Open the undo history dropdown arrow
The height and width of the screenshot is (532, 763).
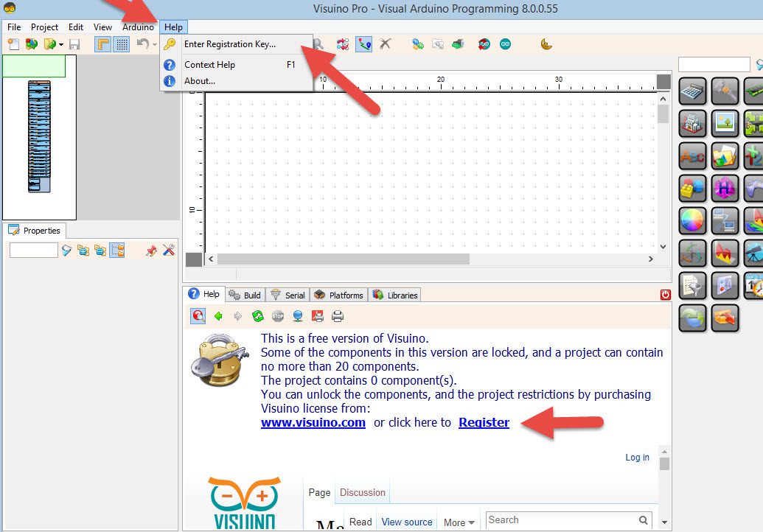154,44
